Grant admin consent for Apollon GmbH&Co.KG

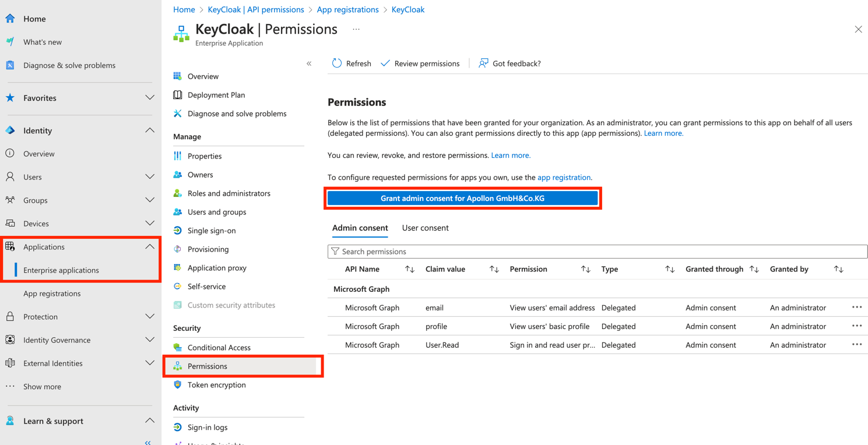click(462, 199)
